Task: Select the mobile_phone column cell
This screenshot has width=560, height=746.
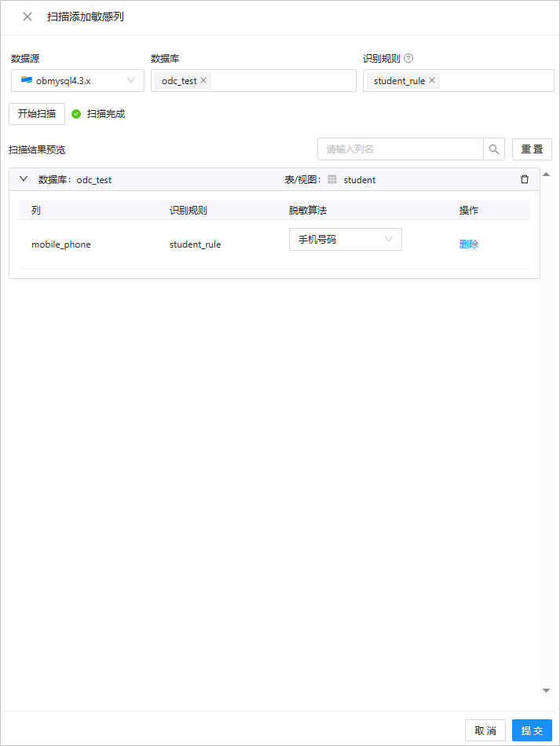Action: 61,244
